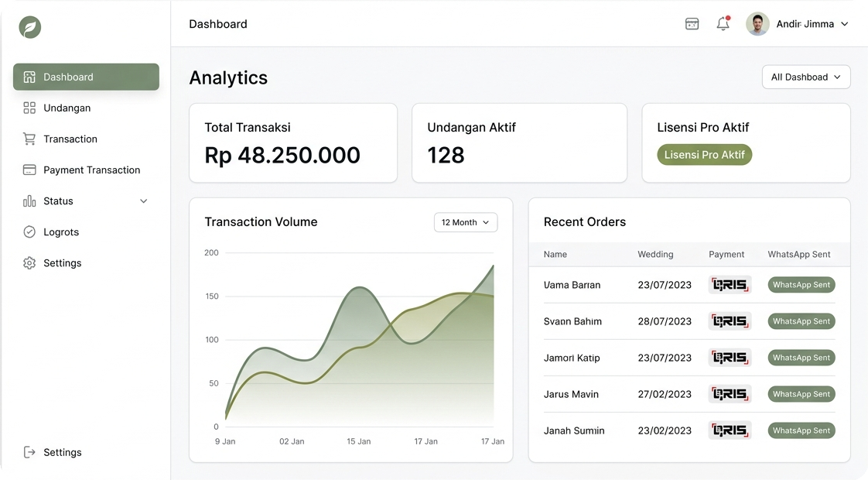Click the Dashboard title in top header
Screen dimensions: 868x480
pos(218,24)
